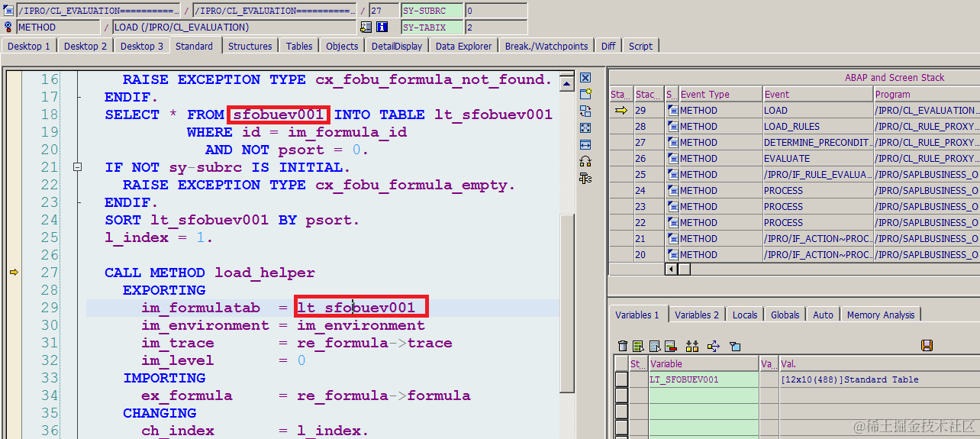Click the SY-SUBRC field
Image resolution: width=980 pixels, height=439 pixels.
pyautogui.click(x=432, y=11)
